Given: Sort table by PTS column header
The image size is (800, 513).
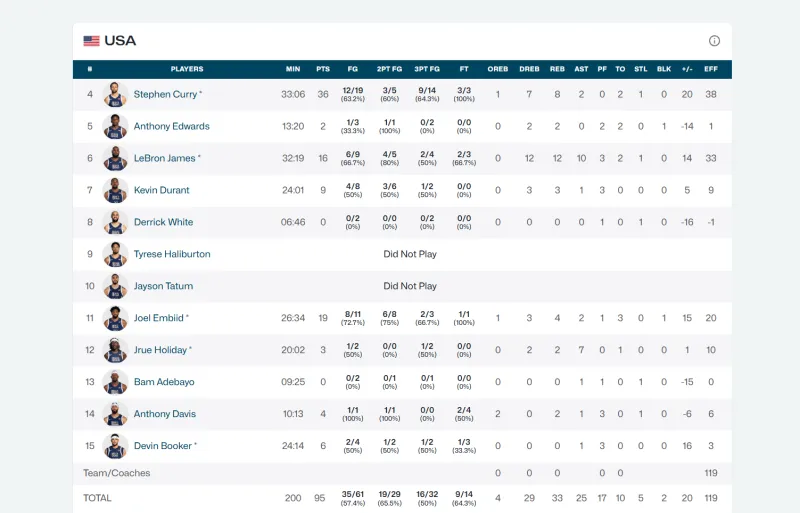Looking at the screenshot, I should tap(322, 69).
